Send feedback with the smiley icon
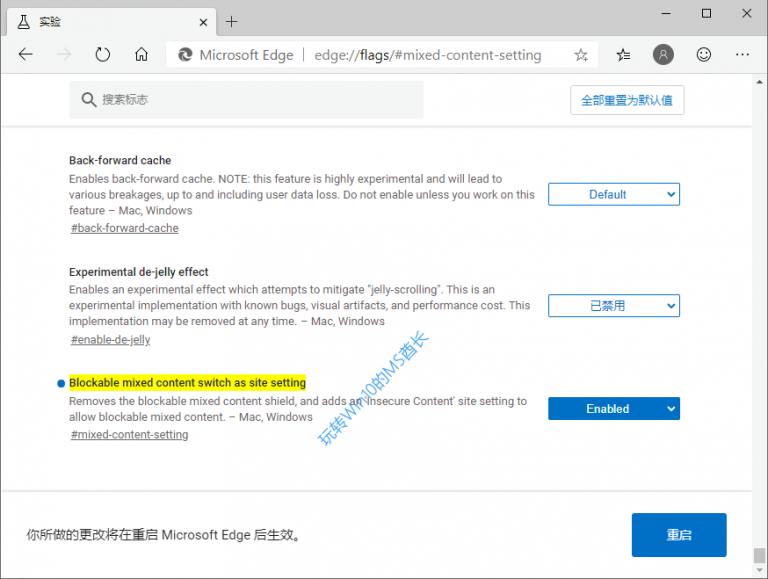Image resolution: width=768 pixels, height=579 pixels. tap(703, 54)
